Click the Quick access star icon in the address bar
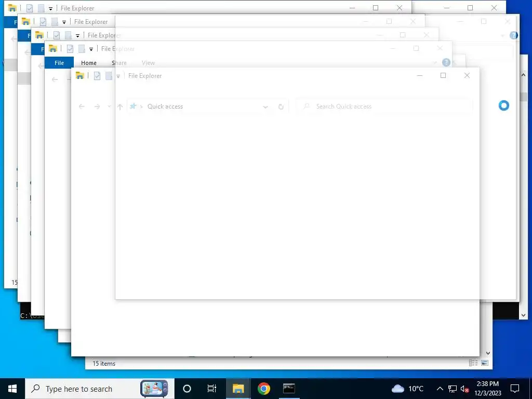The image size is (532, 399). [x=133, y=106]
